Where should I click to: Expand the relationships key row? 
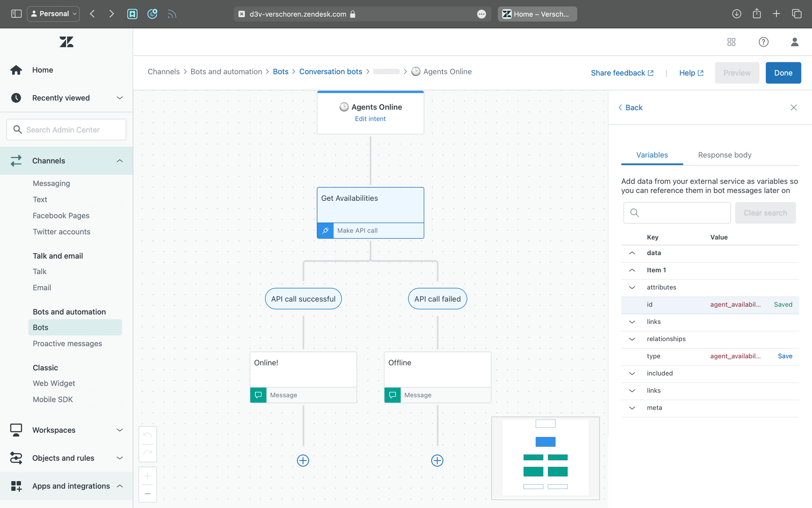click(632, 339)
